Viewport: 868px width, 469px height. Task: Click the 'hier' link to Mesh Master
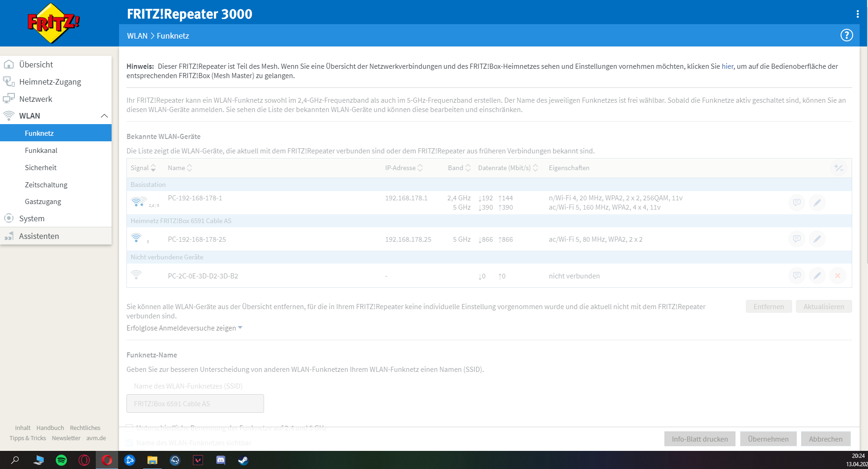pyautogui.click(x=727, y=66)
